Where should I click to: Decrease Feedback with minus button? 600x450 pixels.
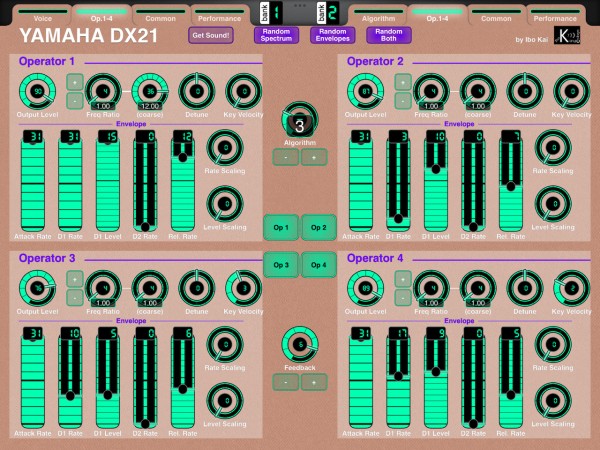(285, 382)
